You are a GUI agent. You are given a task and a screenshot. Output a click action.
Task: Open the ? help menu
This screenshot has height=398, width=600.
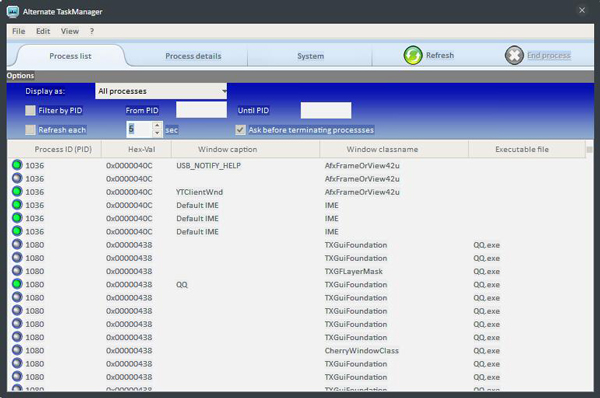click(92, 31)
